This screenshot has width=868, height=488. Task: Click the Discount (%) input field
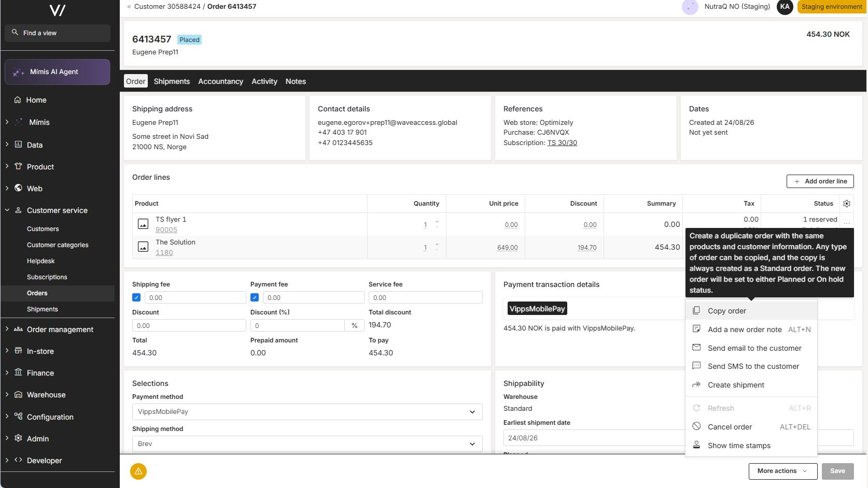coord(298,326)
